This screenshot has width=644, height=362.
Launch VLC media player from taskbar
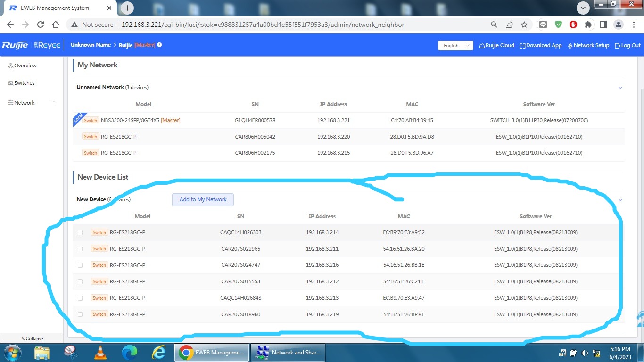100,353
